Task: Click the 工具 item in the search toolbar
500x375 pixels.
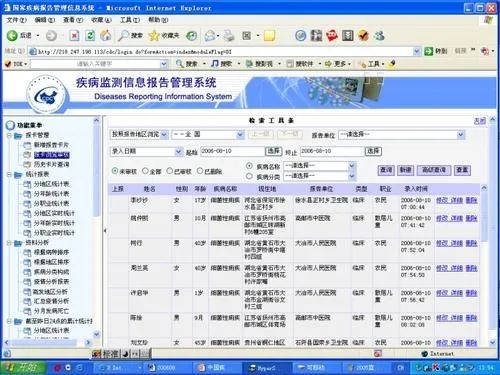Action: click(x=373, y=64)
